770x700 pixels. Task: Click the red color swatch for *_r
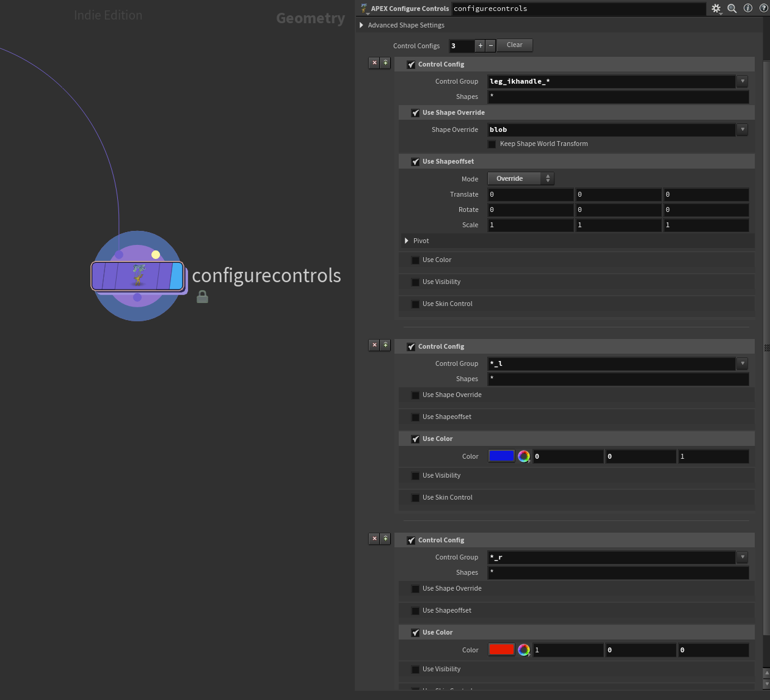click(501, 649)
